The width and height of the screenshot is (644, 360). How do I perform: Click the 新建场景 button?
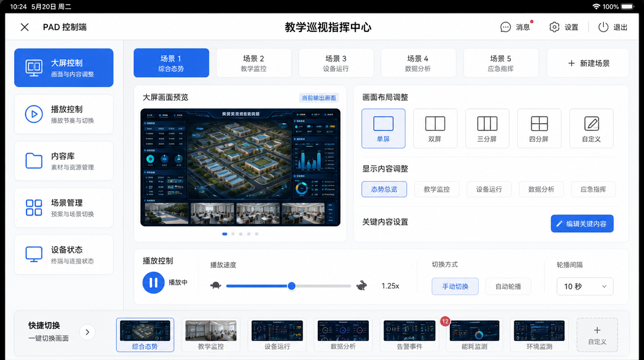pyautogui.click(x=588, y=63)
